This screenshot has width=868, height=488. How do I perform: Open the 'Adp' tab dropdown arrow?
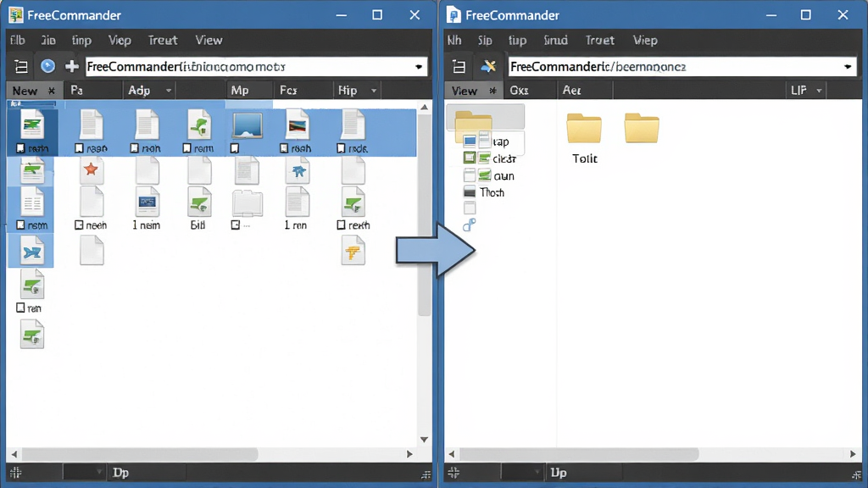(169, 91)
